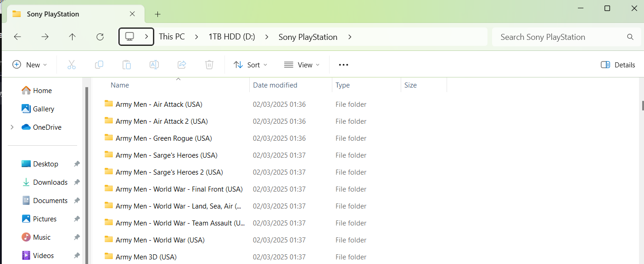Click the Rename icon in the toolbar
Image resolution: width=644 pixels, height=264 pixels.
tap(154, 65)
